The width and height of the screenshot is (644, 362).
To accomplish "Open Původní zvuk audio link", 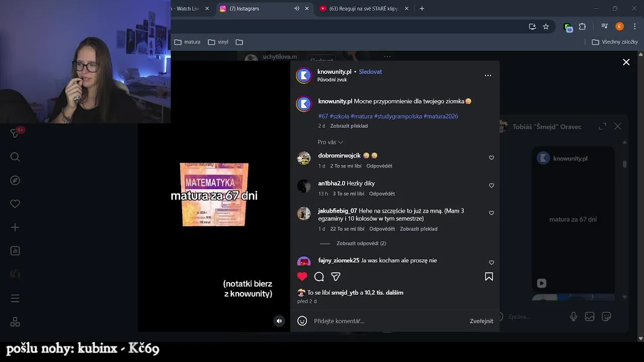I will (332, 80).
